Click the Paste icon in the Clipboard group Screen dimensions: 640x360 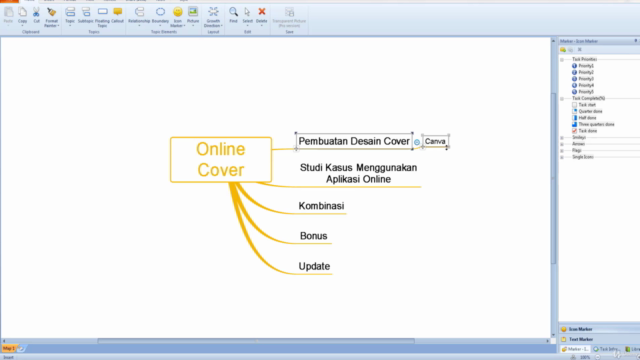[x=8, y=12]
